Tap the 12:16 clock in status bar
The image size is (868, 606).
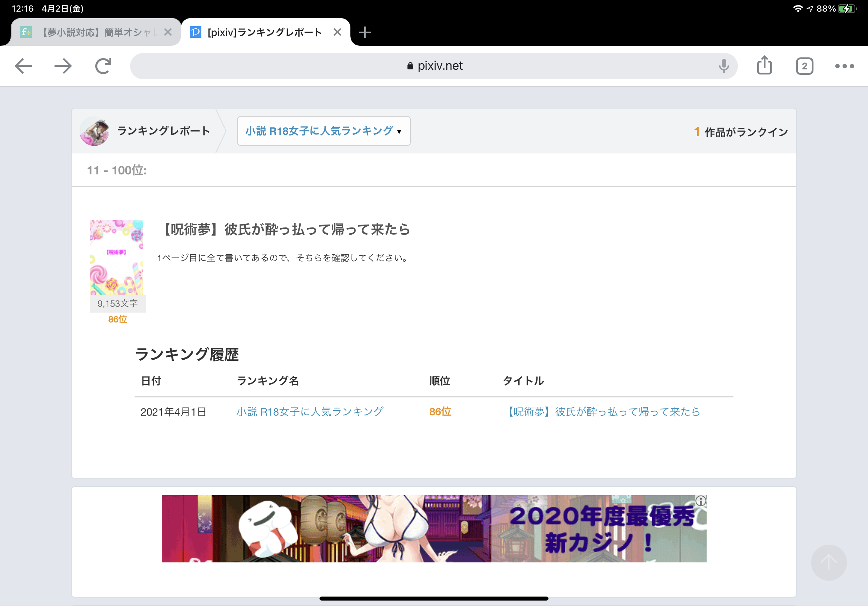click(23, 8)
